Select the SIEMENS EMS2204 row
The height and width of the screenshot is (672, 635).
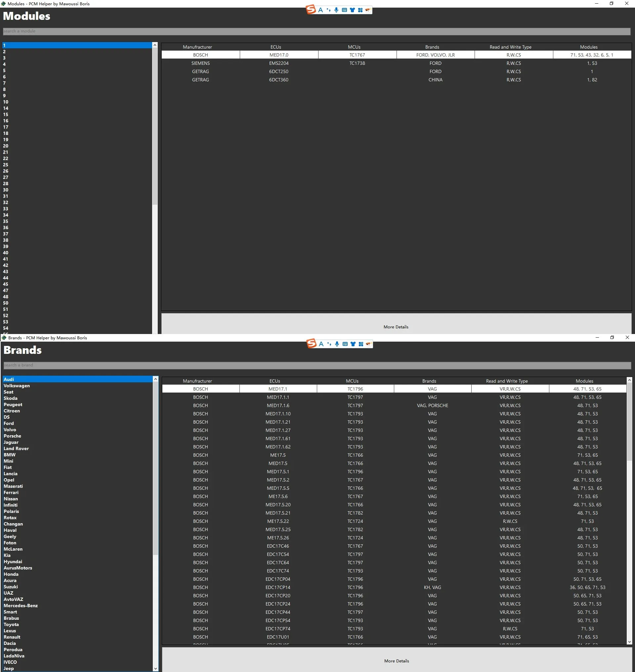pyautogui.click(x=278, y=63)
